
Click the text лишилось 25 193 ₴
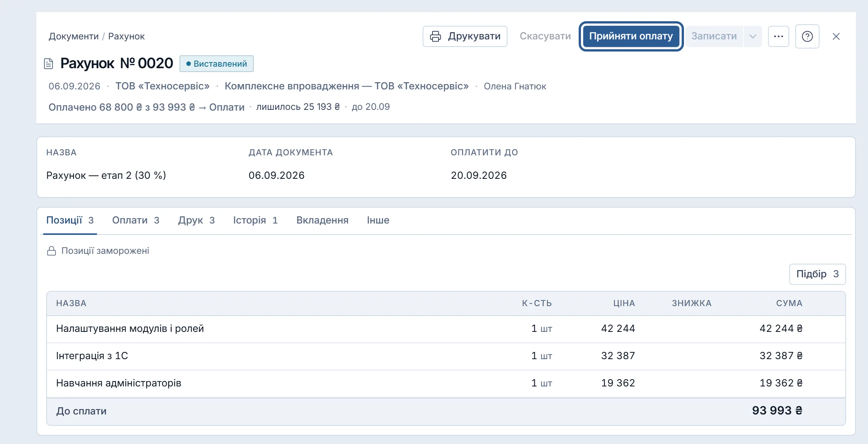298,107
